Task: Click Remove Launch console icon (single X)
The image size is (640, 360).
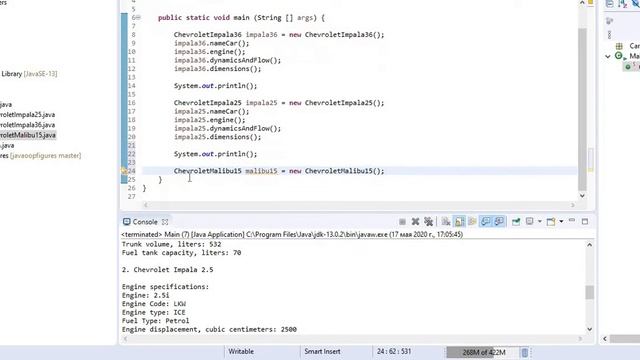Action: click(x=415, y=222)
